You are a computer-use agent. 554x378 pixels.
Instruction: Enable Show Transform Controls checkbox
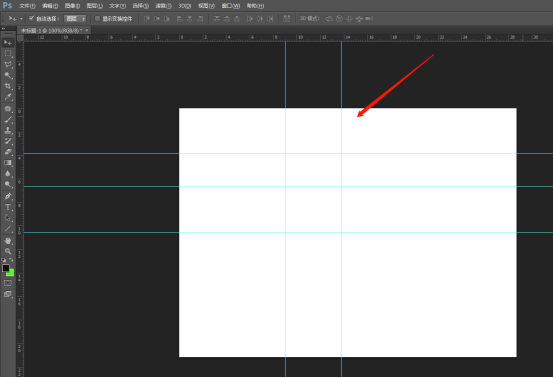coord(98,19)
